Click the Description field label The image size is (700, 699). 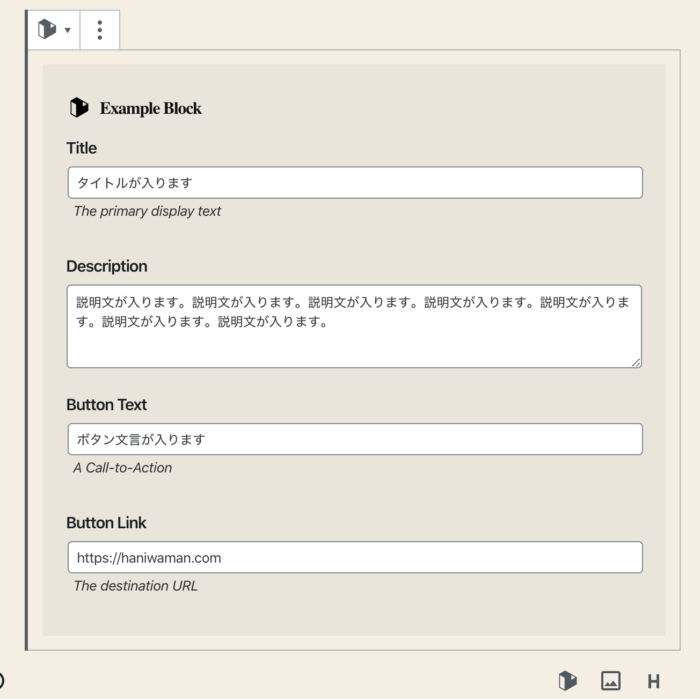click(x=106, y=266)
